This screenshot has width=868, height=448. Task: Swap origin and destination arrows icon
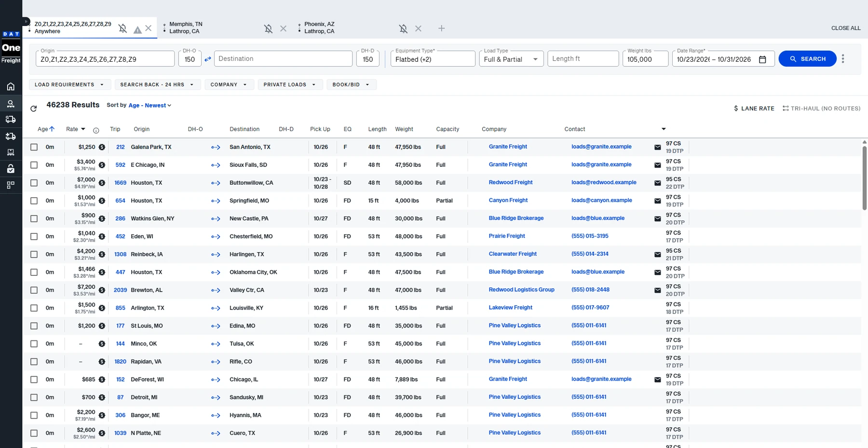[x=208, y=59]
